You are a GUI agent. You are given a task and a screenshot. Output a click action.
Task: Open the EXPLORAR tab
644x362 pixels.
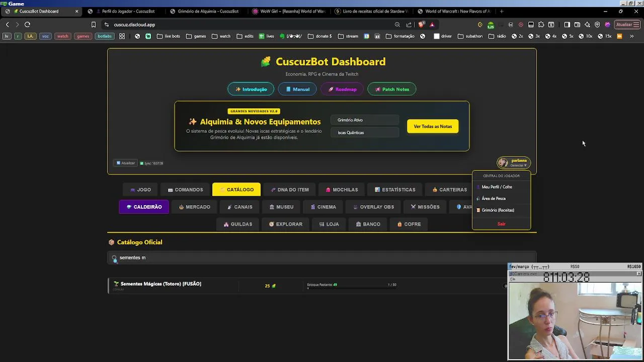pyautogui.click(x=286, y=224)
